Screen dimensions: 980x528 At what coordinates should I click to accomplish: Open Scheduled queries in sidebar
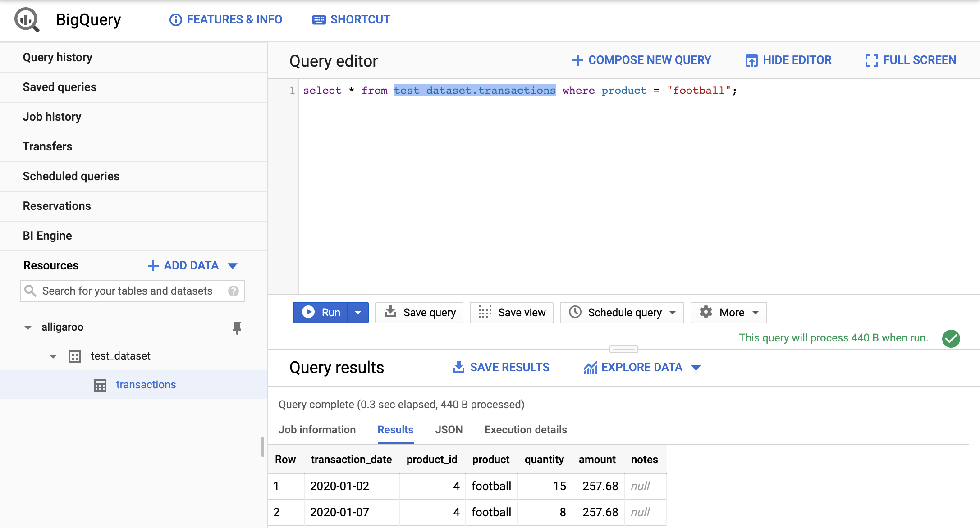(133, 176)
